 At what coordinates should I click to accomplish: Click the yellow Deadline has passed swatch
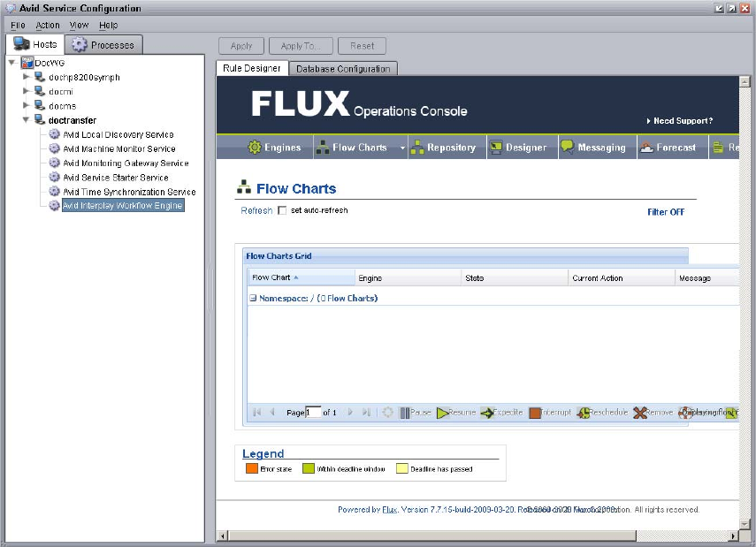tap(402, 468)
